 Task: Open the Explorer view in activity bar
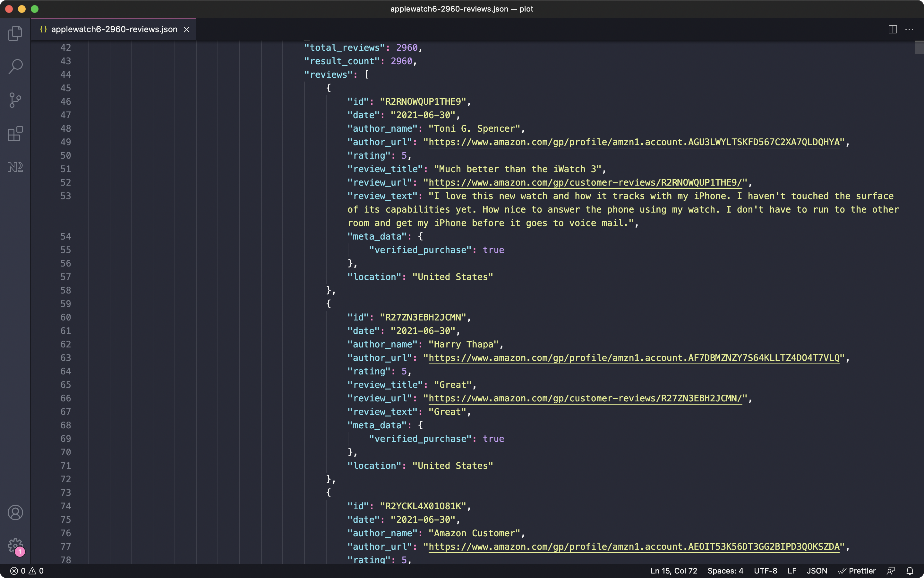15,33
